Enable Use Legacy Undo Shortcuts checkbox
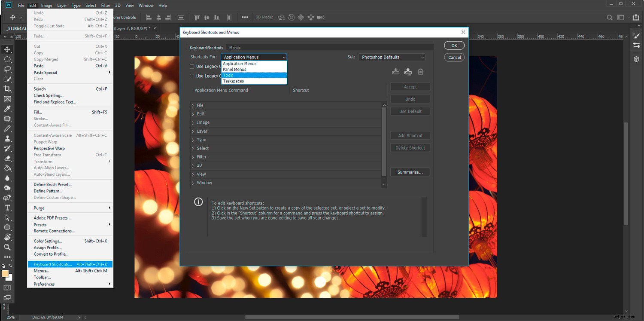Image resolution: width=644 pixels, height=321 pixels. [x=192, y=66]
